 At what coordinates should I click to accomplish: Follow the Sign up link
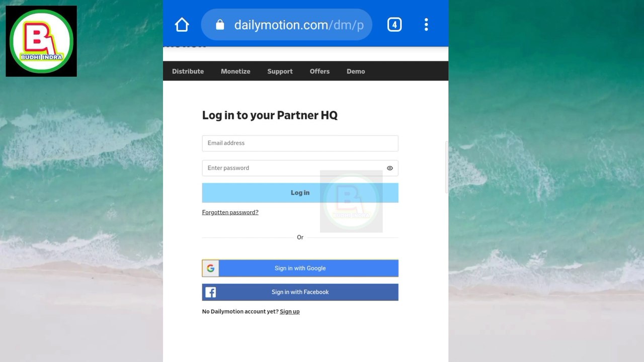pos(289,312)
